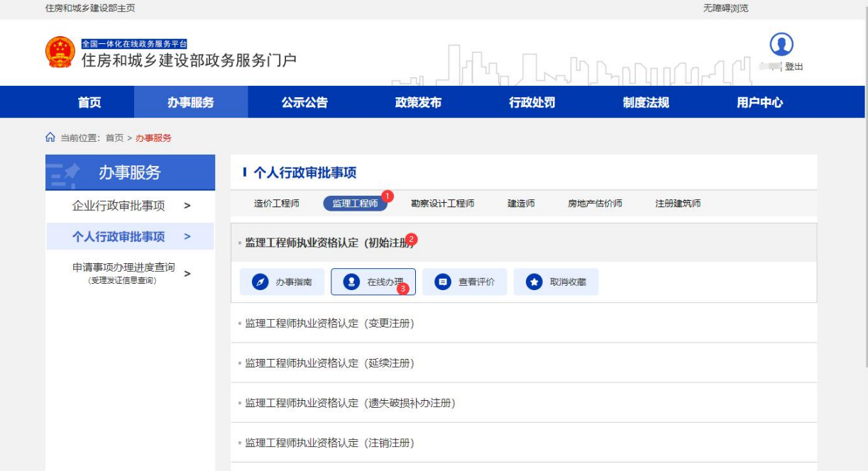
Task: Click the home icon in breadcrumb
Action: coord(50,138)
